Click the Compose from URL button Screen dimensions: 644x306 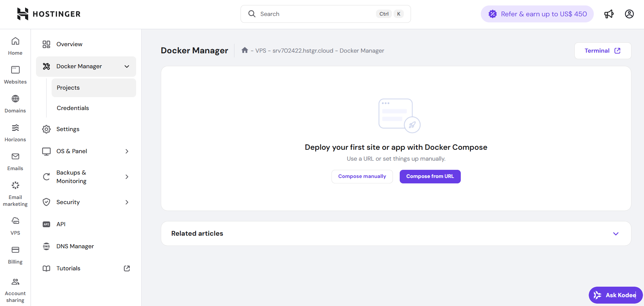point(430,176)
